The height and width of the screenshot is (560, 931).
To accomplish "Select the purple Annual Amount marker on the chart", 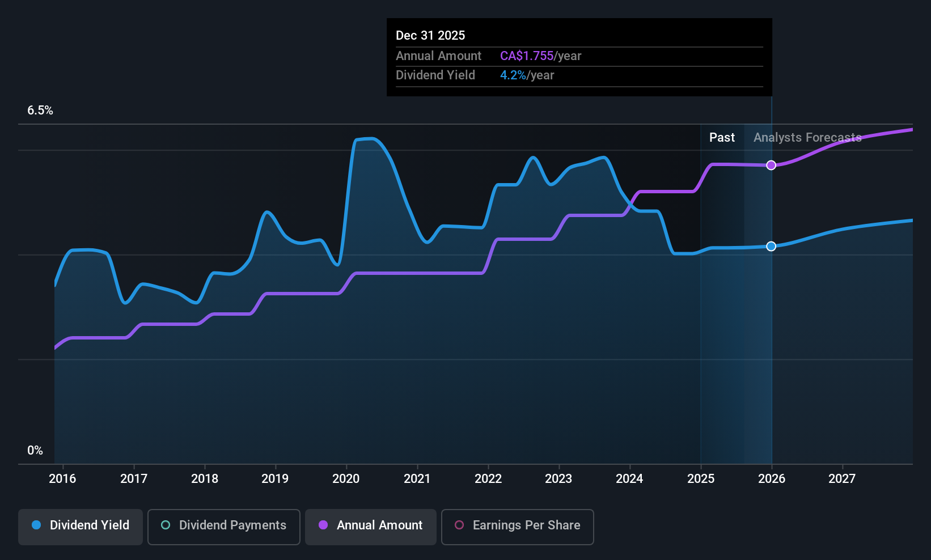I will pos(771,165).
